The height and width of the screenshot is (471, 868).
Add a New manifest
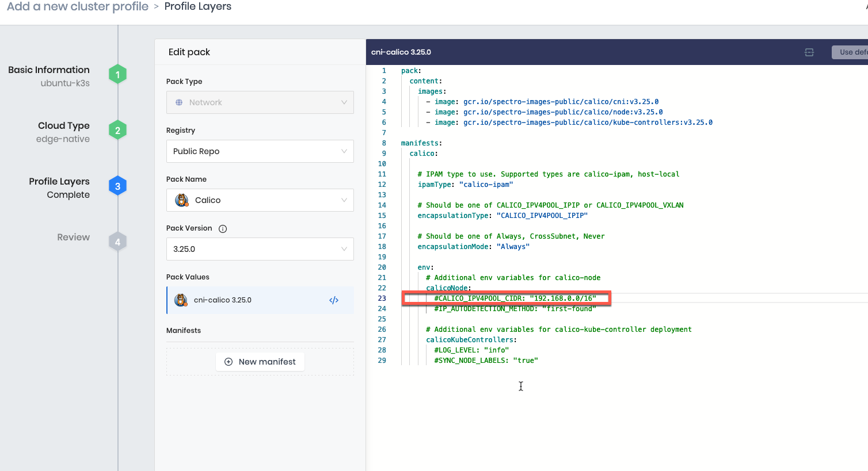click(260, 362)
